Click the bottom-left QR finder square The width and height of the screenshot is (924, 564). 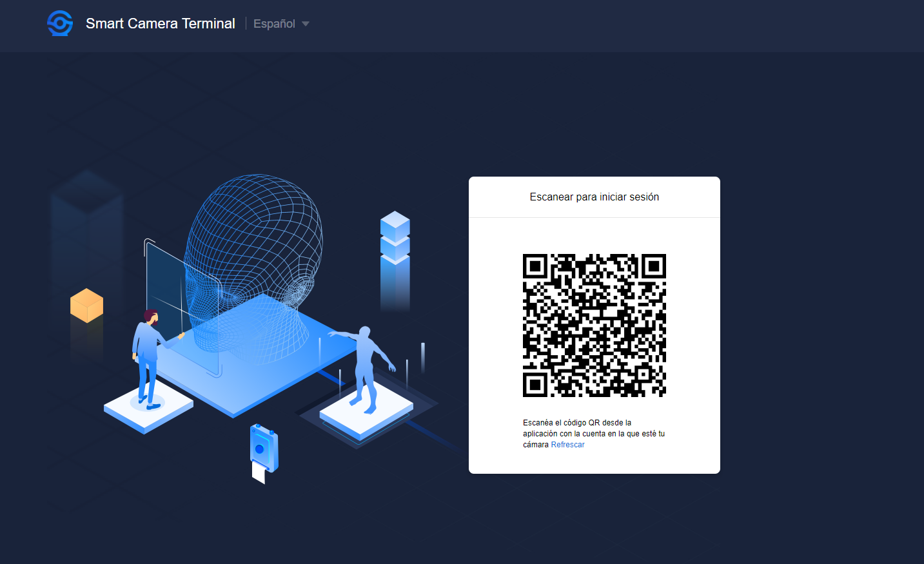[x=535, y=385]
